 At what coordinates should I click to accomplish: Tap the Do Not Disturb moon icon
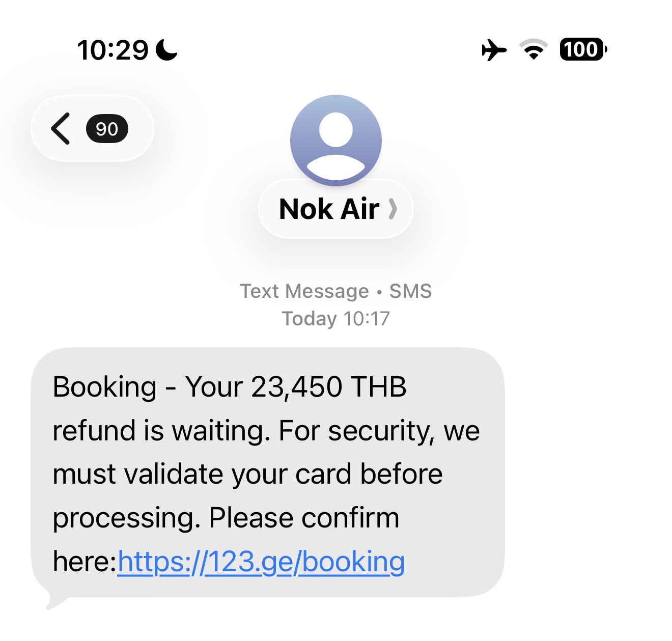[x=166, y=50]
